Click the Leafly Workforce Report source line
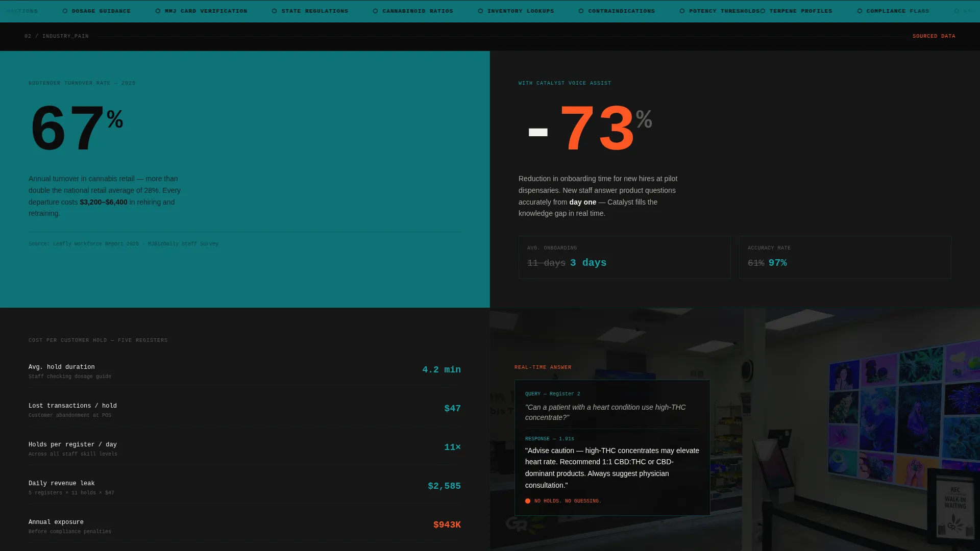The height and width of the screenshot is (551, 980). [x=124, y=244]
